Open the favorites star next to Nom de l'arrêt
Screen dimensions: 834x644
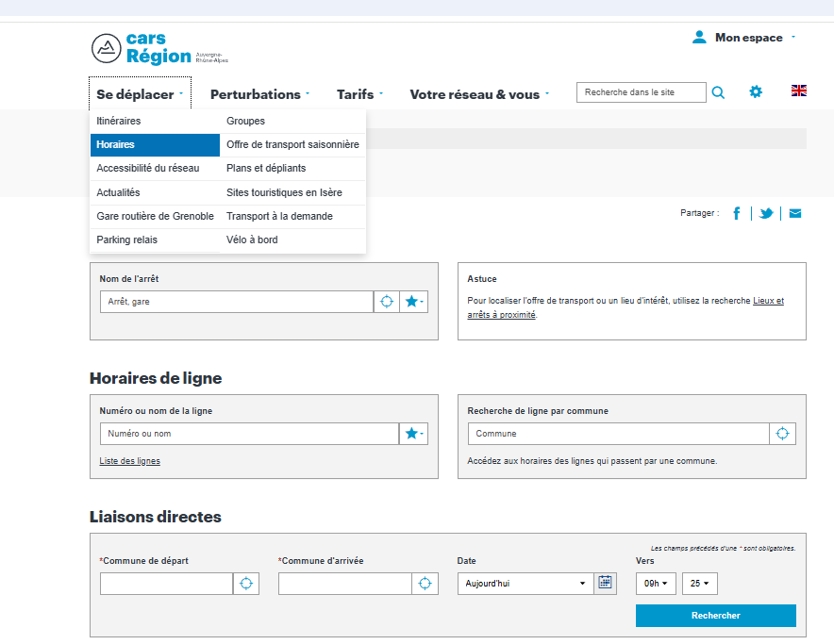pyautogui.click(x=413, y=302)
